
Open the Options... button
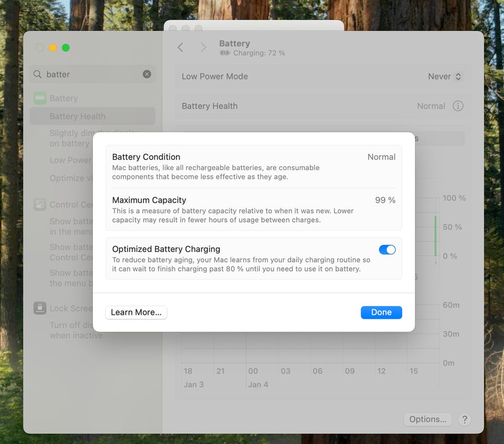[x=427, y=419]
